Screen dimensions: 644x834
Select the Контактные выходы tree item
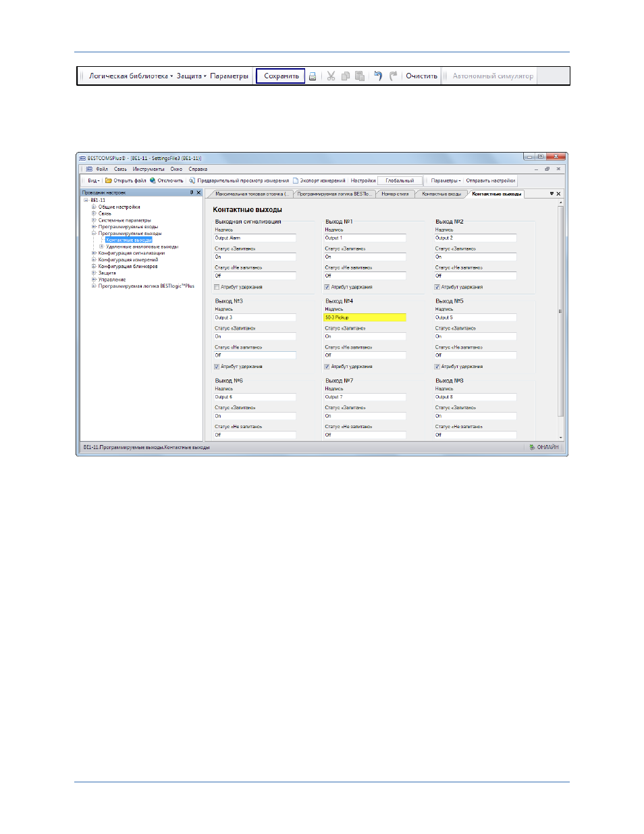(x=128, y=240)
